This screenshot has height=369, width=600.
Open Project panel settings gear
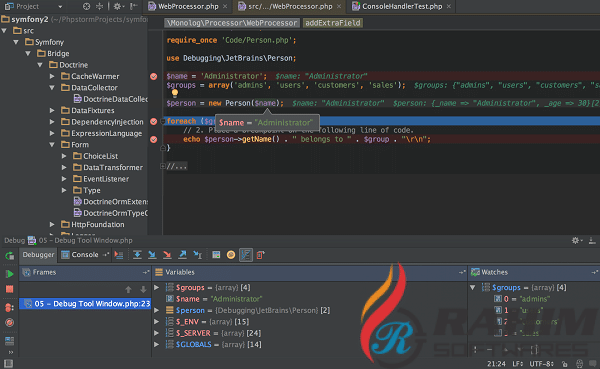click(118, 6)
